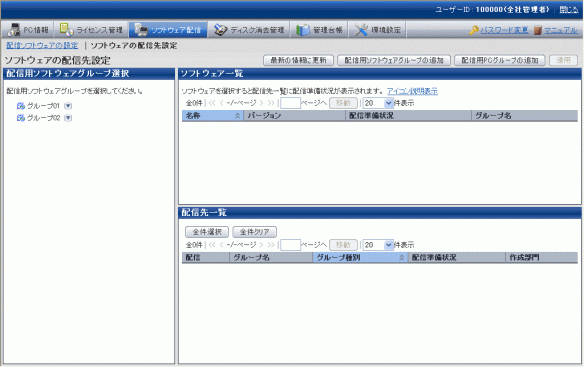The height and width of the screenshot is (367, 584).
Task: Select グループ02 in the group tree
Action: click(x=43, y=118)
